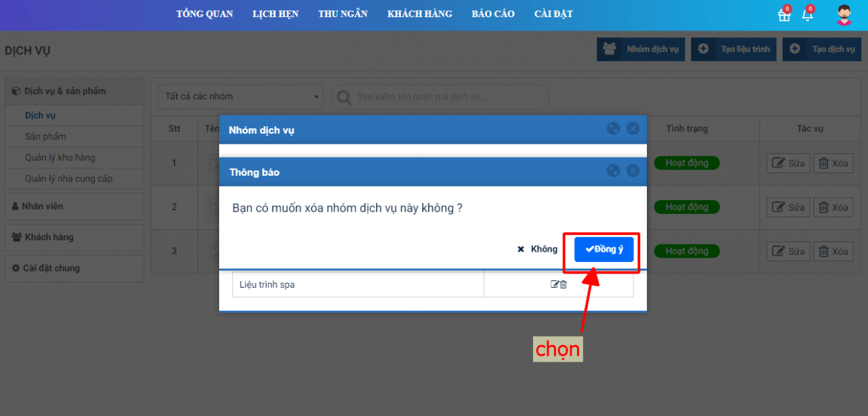Open the gift box notifications icon
Viewport: 868px width, 416px height.
coord(784,15)
